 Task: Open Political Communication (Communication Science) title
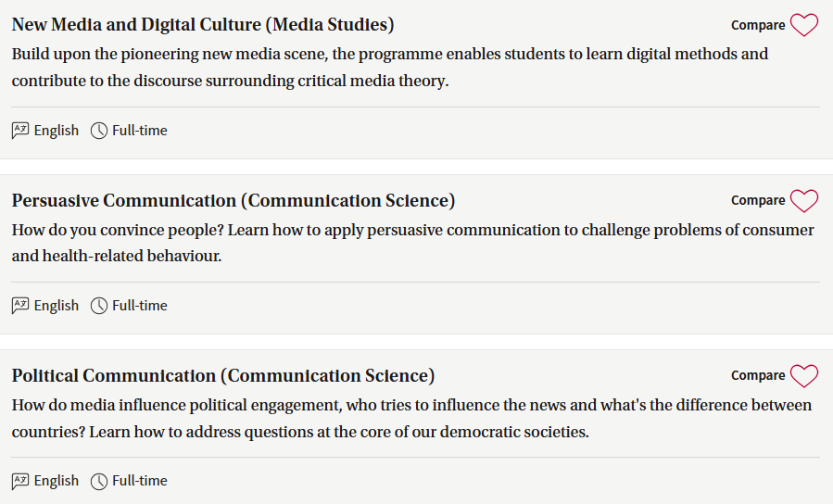pos(223,376)
